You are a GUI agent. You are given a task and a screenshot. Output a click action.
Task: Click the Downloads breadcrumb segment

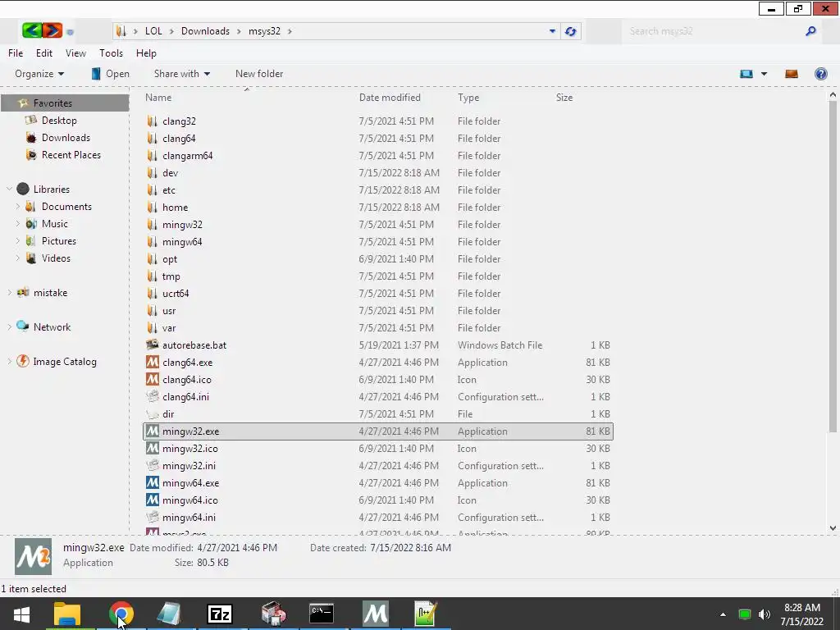(x=205, y=31)
